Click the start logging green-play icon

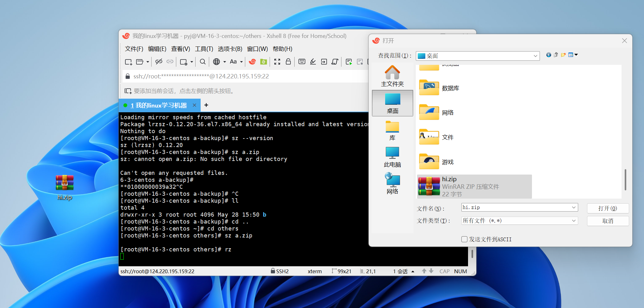click(349, 62)
